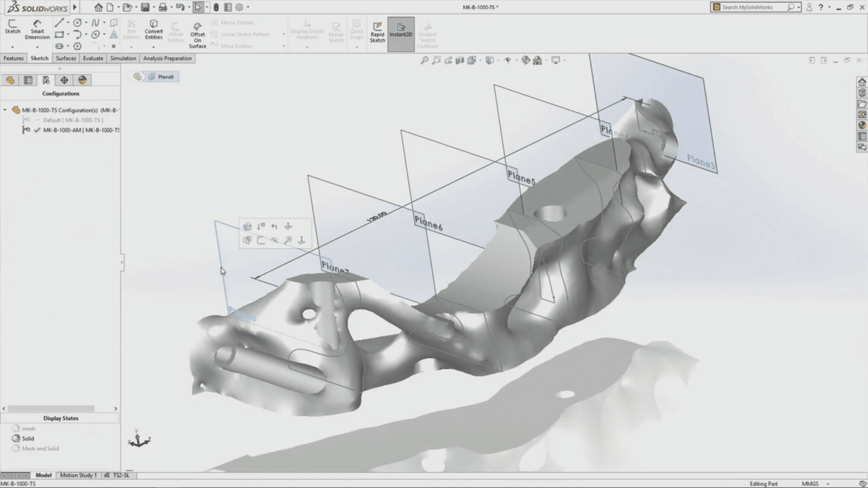This screenshot has height=488, width=868.
Task: Open Save dropdown arrow
Action: point(153,7)
